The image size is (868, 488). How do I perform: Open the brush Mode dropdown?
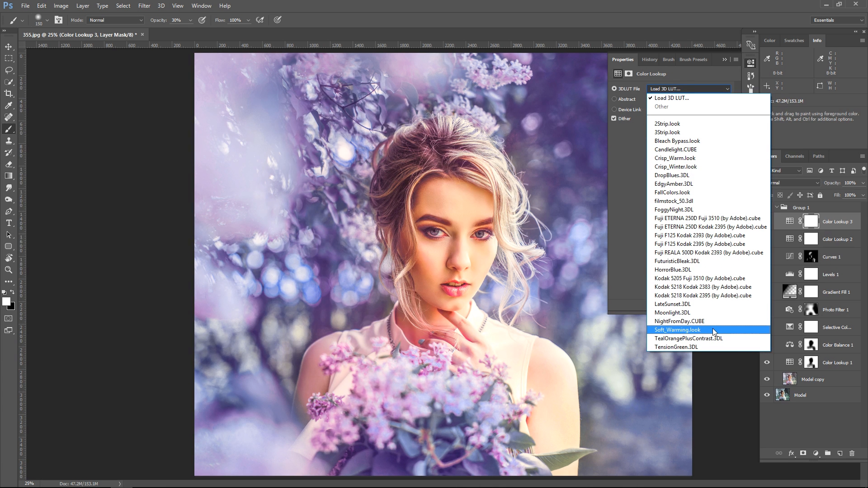tap(116, 20)
